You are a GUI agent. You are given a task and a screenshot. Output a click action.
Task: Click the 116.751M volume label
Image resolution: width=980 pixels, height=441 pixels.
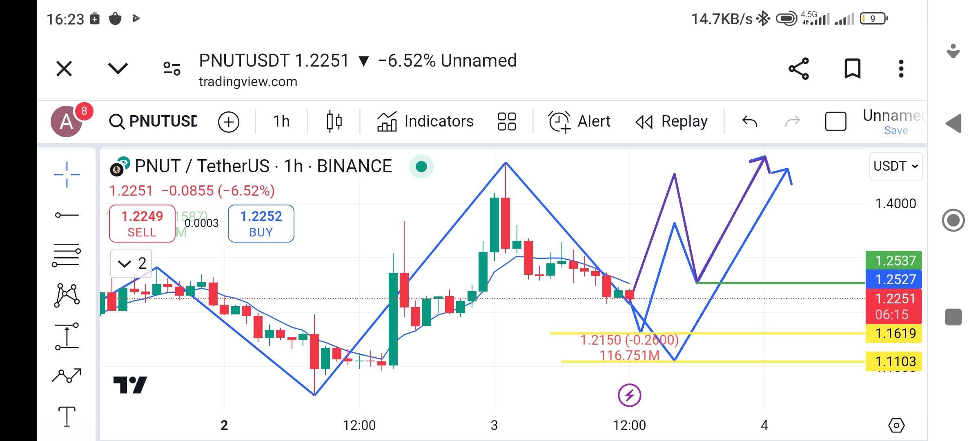coord(629,355)
